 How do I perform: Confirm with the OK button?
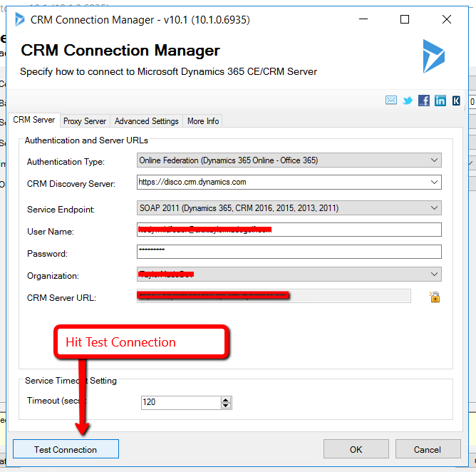[356, 449]
